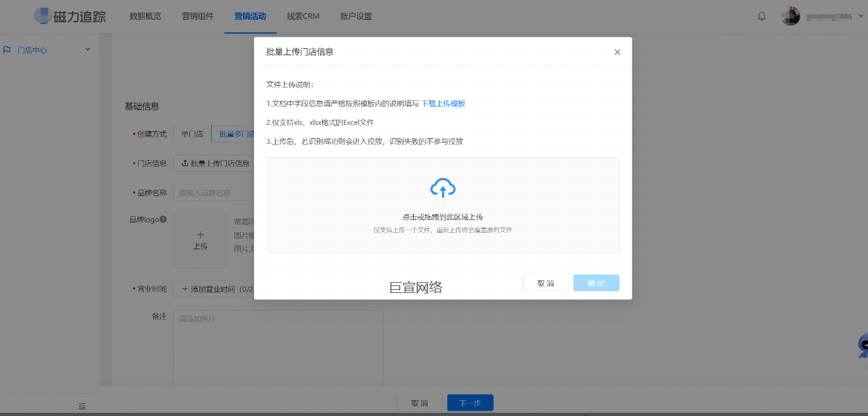This screenshot has height=416, width=868.
Task: Click the plus icon in logo upload box
Action: point(200,235)
